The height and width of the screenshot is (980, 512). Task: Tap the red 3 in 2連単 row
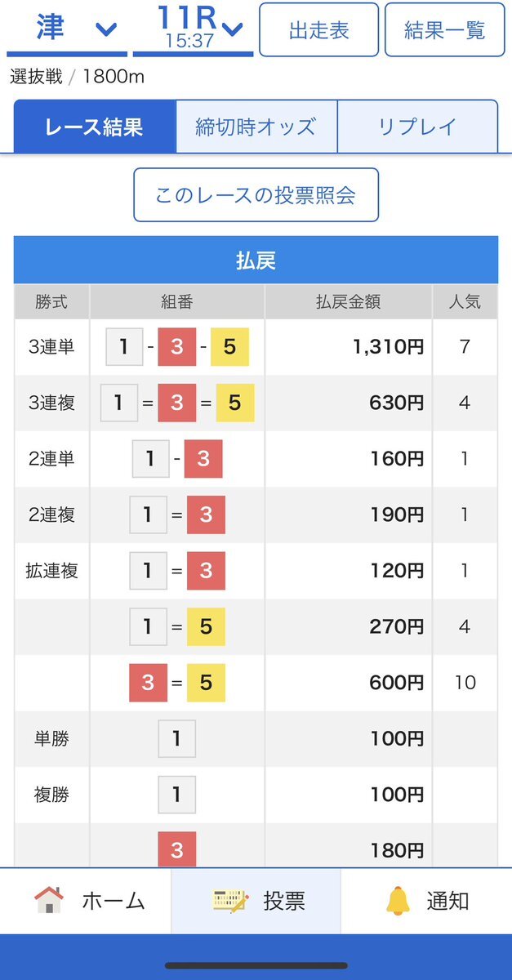(x=203, y=459)
